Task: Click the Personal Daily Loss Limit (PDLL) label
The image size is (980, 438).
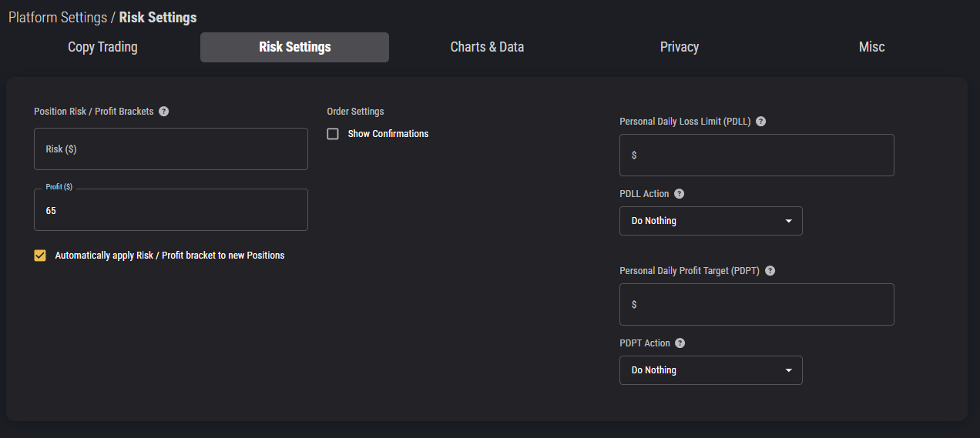Action: [685, 122]
